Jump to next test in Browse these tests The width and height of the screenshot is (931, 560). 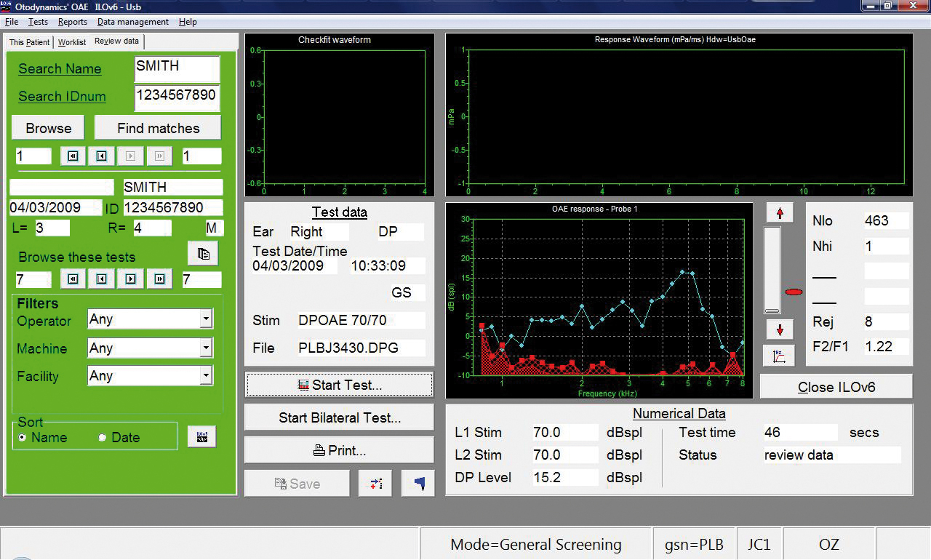click(130, 279)
